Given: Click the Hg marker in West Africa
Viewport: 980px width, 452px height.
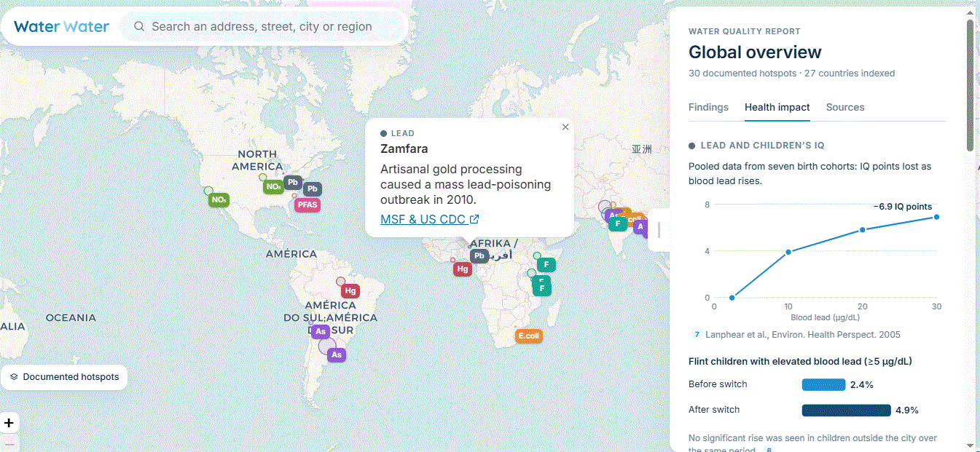Looking at the screenshot, I should tap(463, 269).
